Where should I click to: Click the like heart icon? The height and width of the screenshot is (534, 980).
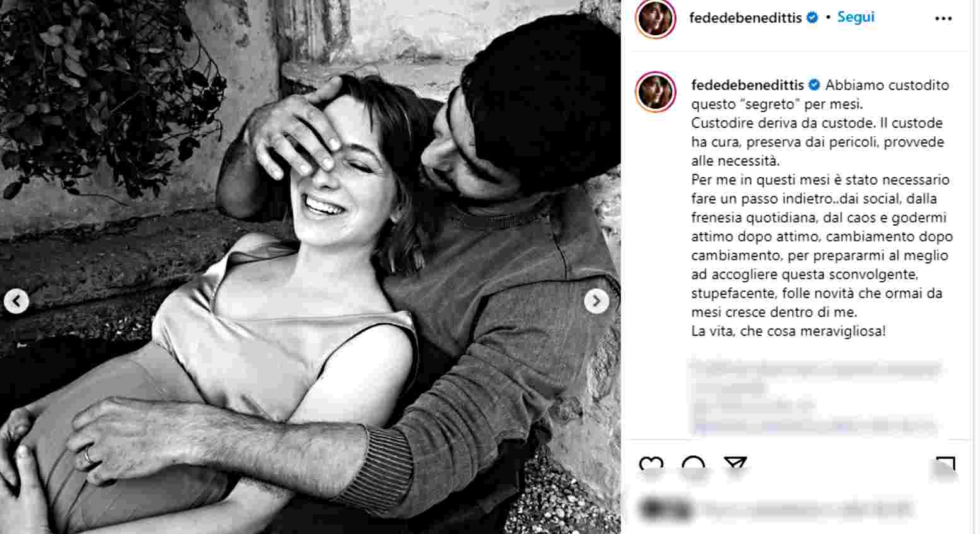pyautogui.click(x=651, y=465)
